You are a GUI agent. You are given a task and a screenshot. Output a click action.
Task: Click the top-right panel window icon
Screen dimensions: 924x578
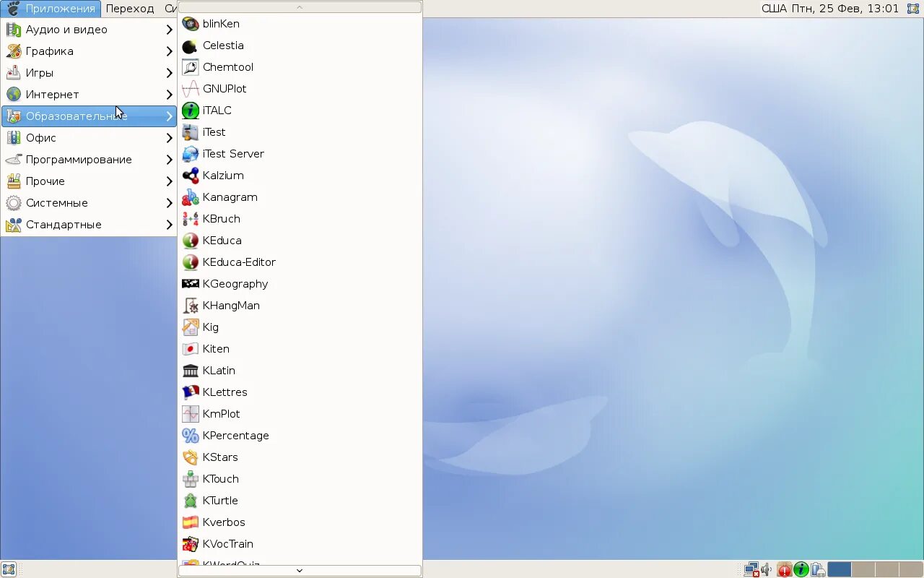coord(913,9)
